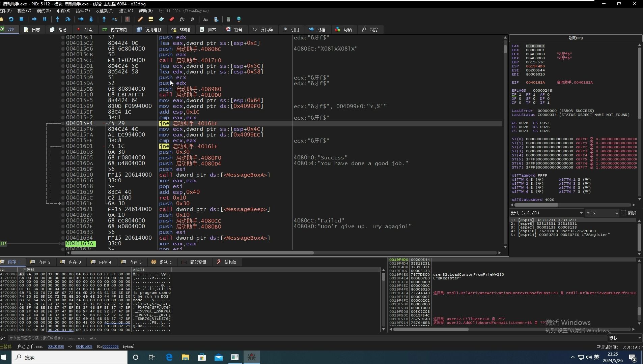Open File Explorer from the taskbar
Screen dimensions: 643x364
185,357
